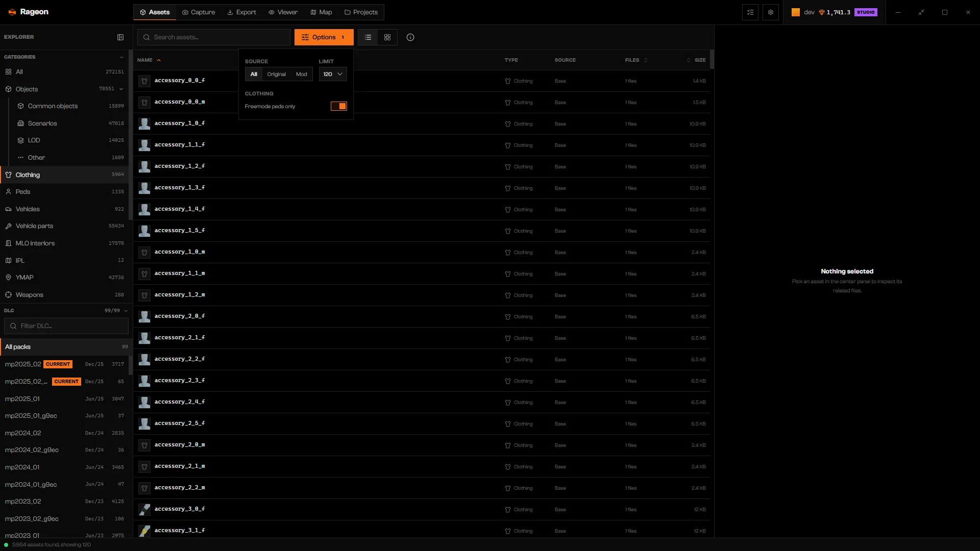Select the YMAP category

(64, 278)
